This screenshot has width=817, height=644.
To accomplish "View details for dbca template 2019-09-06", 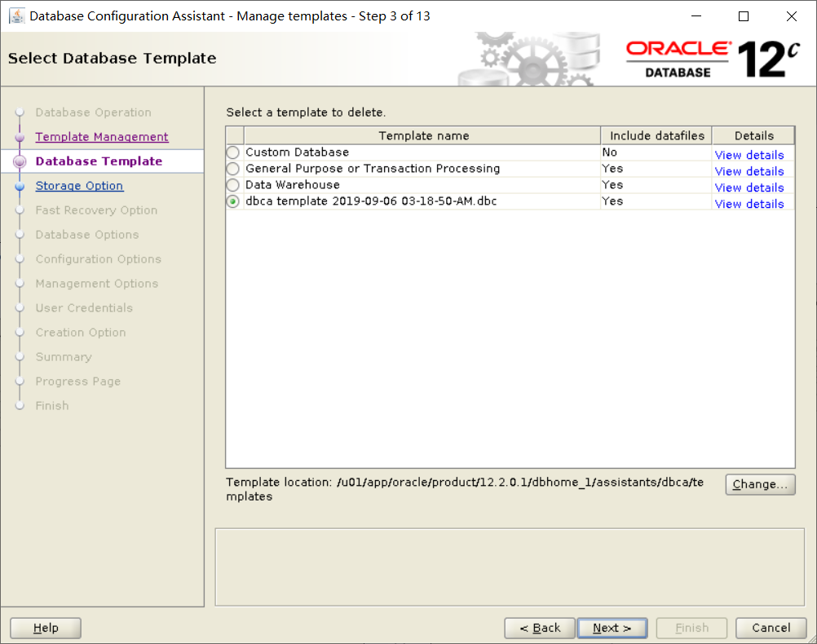I will point(749,204).
